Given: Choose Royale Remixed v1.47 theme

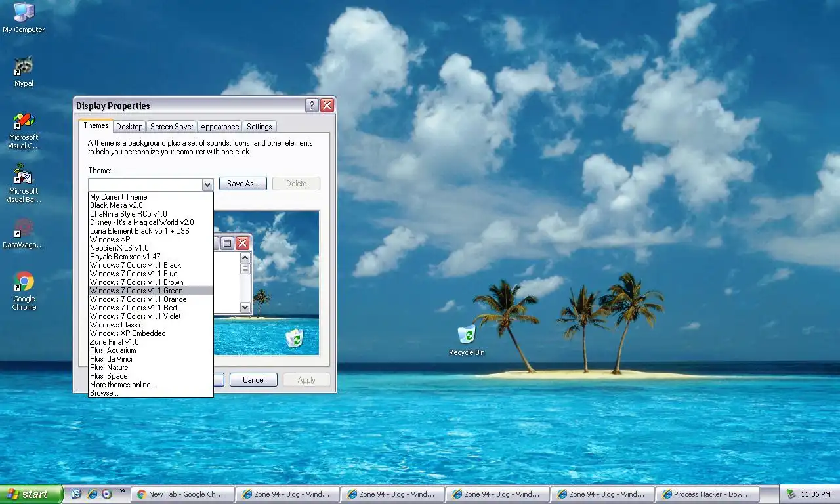Looking at the screenshot, I should (151, 257).
